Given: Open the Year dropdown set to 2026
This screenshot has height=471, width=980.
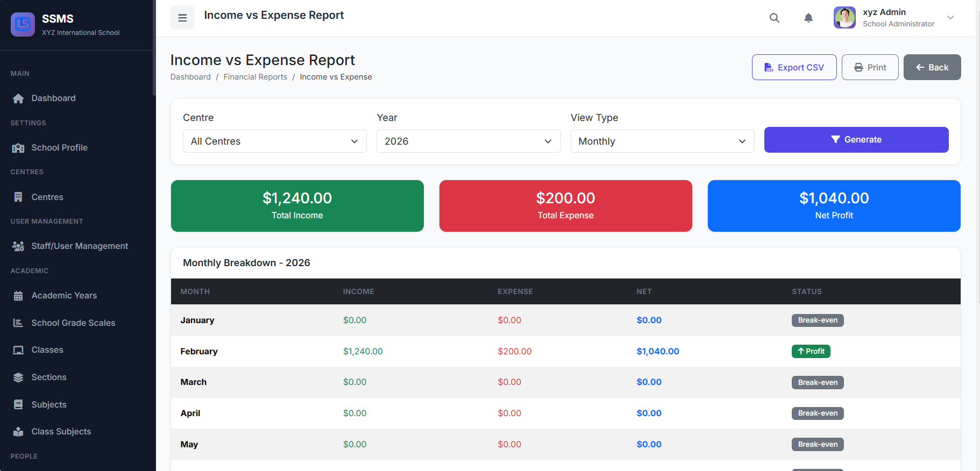Looking at the screenshot, I should pyautogui.click(x=468, y=141).
